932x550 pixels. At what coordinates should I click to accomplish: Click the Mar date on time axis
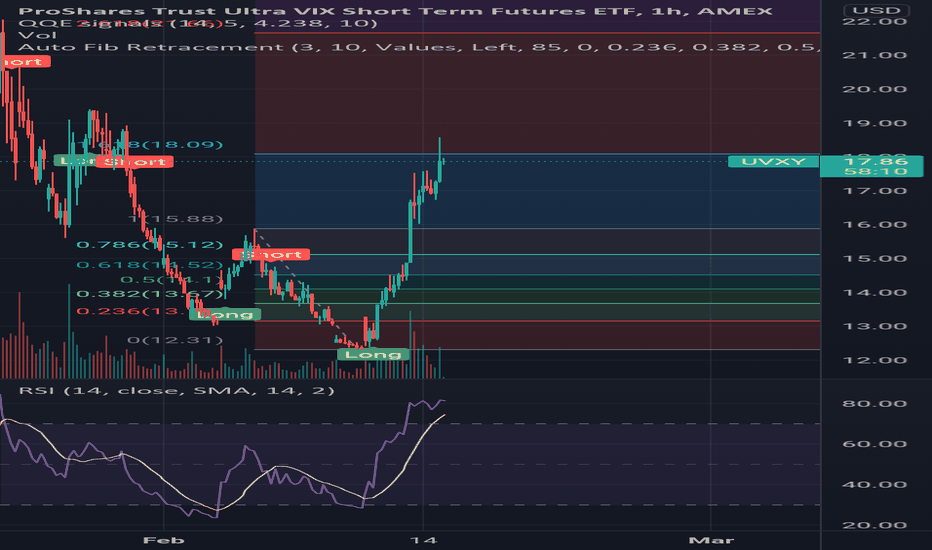711,540
